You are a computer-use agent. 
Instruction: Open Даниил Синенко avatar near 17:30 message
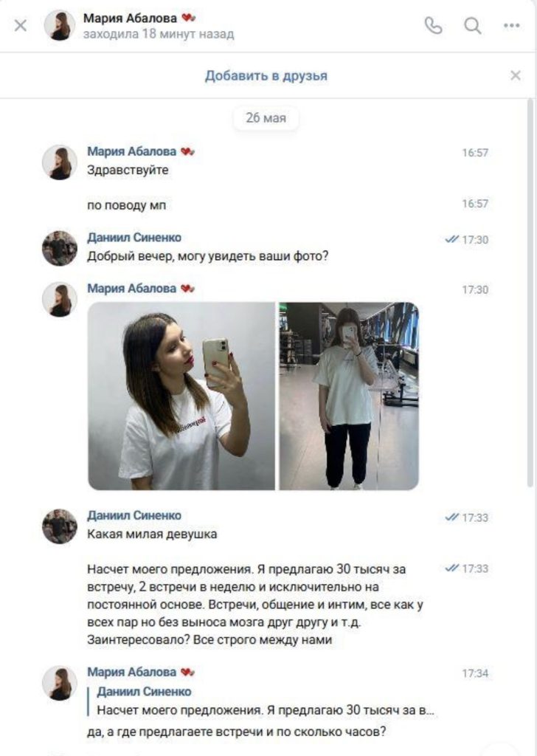point(60,248)
